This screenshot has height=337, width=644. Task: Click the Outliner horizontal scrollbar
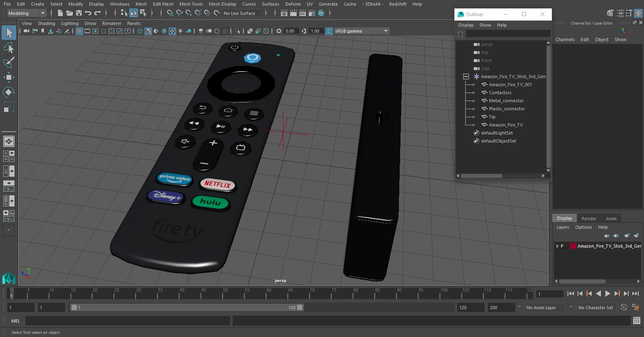[481, 176]
